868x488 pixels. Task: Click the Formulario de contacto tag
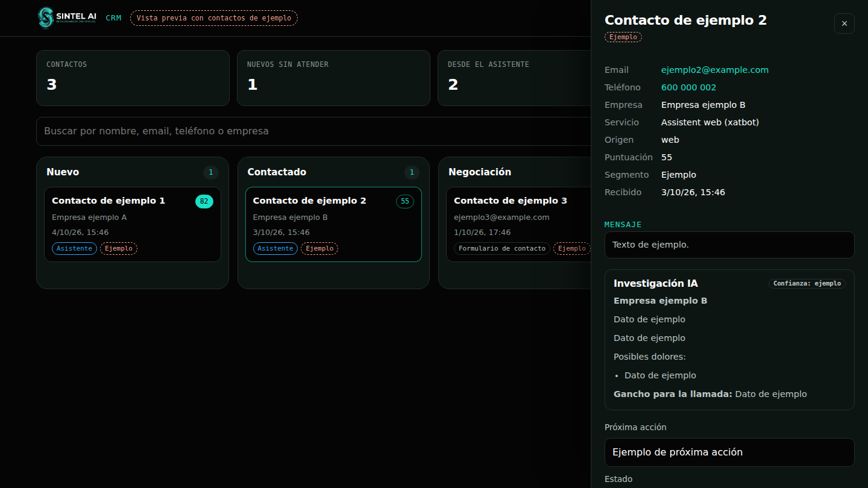coord(502,248)
